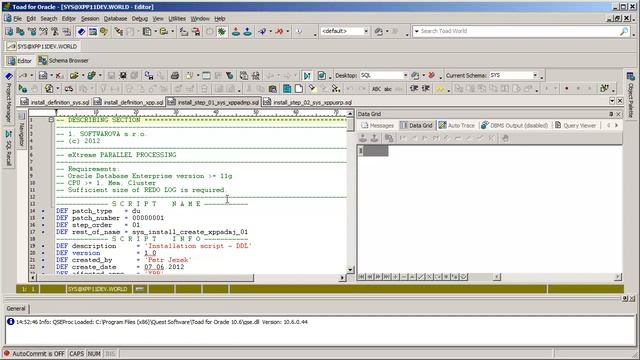Toggle the breakpoint dot on line 19
The height and width of the screenshot is (360, 640).
pos(43,246)
